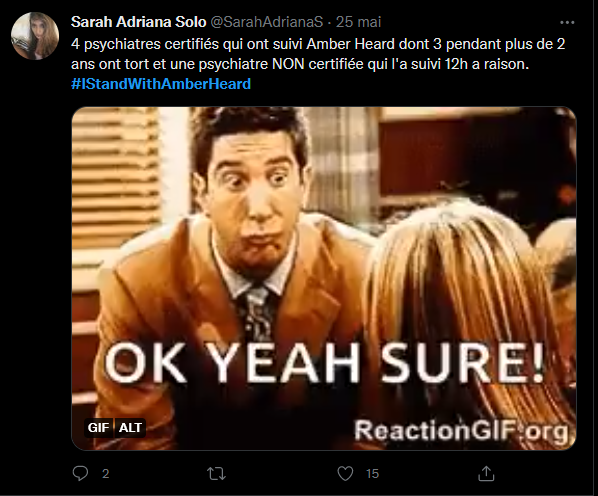
Task: Like the tweet with the heart icon
Action: coord(345,473)
